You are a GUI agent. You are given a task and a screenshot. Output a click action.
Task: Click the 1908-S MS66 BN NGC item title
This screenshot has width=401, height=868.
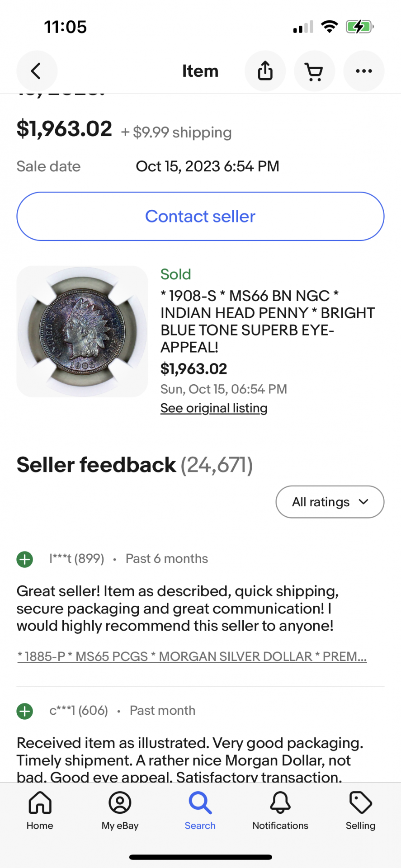pyautogui.click(x=268, y=321)
